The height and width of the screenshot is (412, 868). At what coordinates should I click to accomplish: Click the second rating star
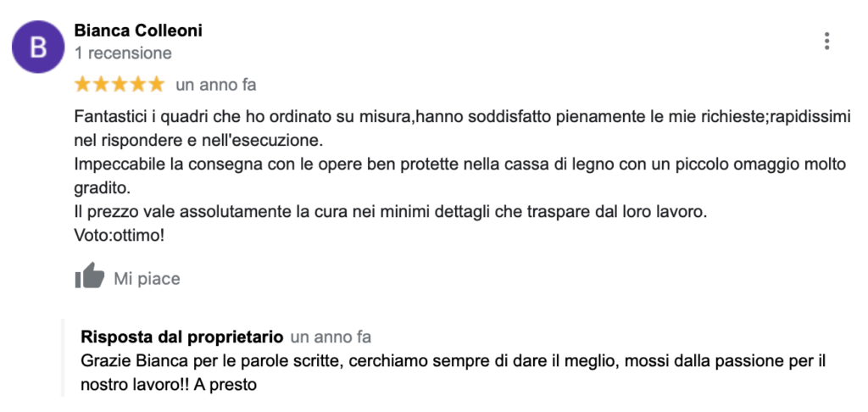click(x=102, y=85)
